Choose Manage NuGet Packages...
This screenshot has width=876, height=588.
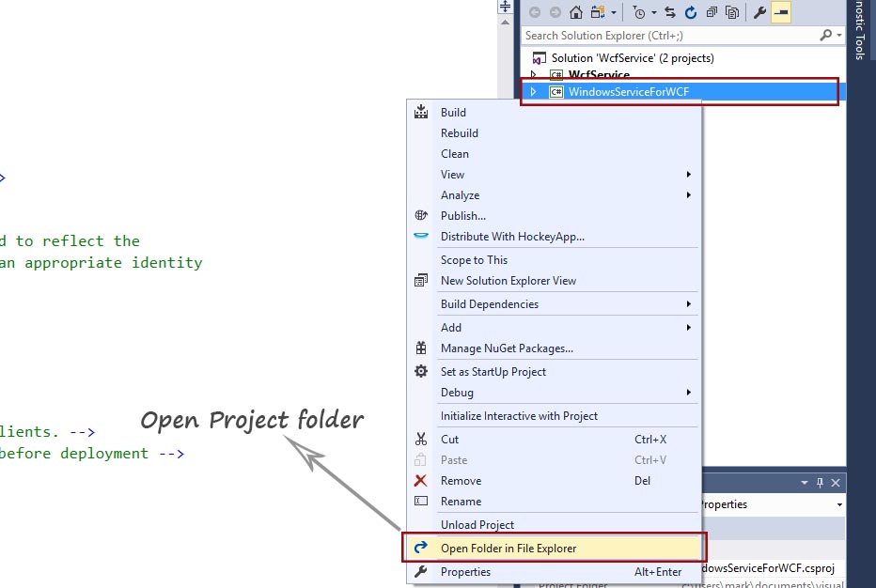pos(553,348)
